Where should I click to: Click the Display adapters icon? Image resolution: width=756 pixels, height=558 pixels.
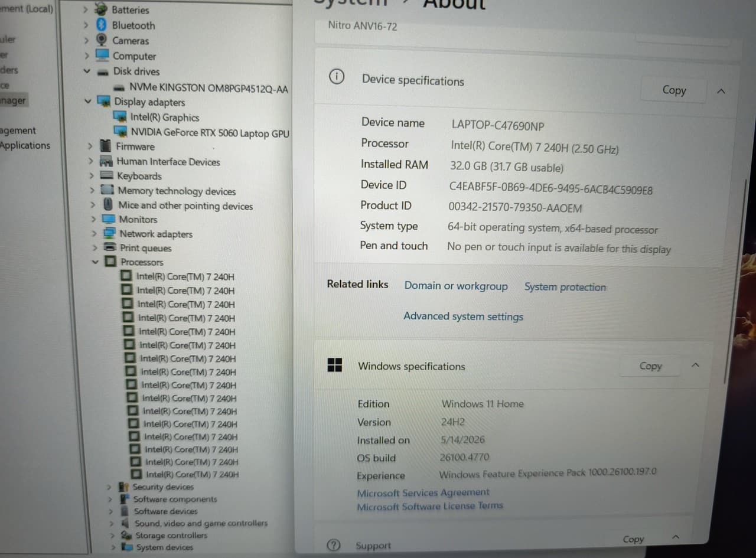coord(104,102)
